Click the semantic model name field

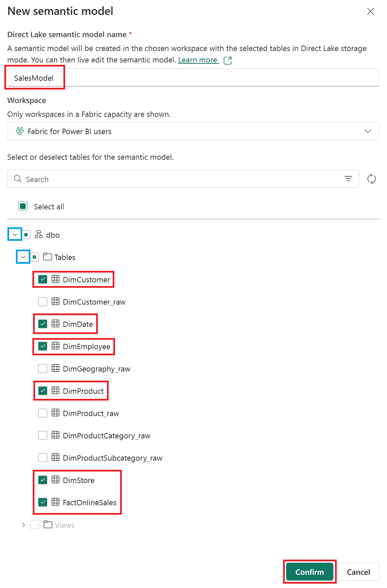coord(193,78)
